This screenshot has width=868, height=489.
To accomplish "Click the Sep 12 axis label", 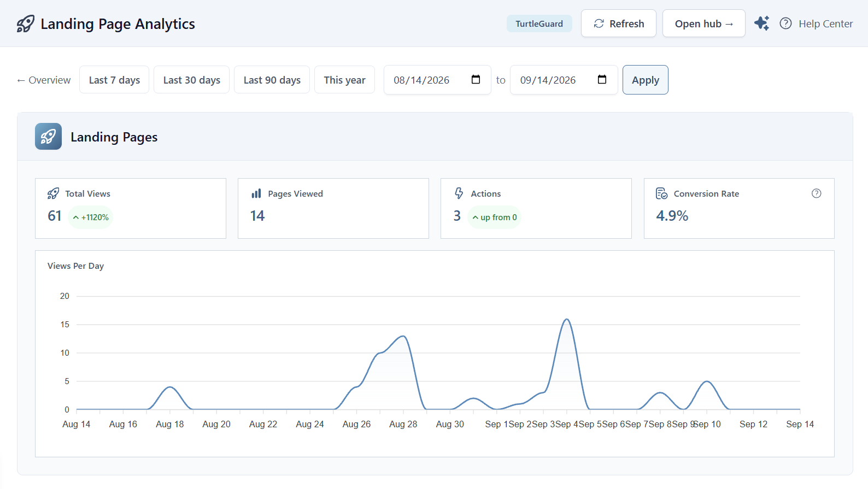I will click(753, 424).
